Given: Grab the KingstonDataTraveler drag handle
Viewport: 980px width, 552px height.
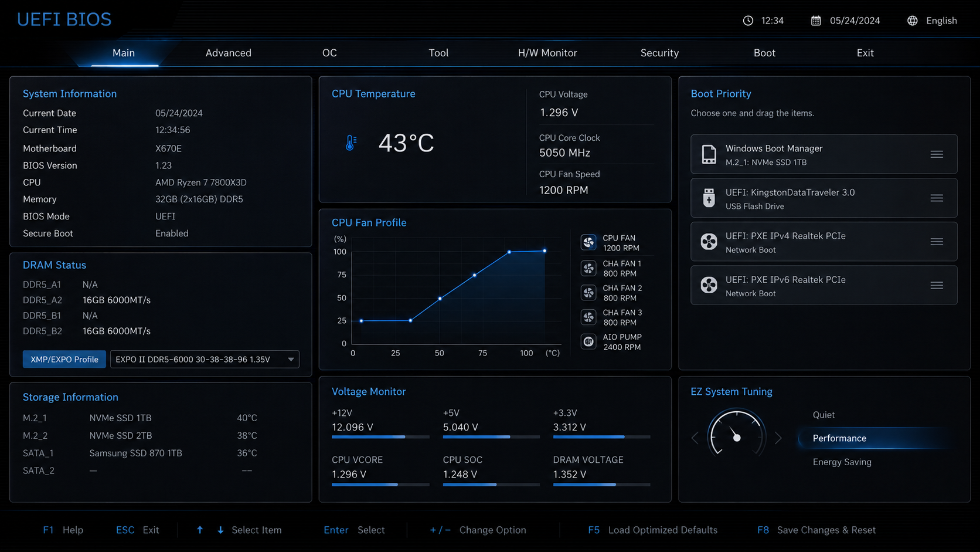Looking at the screenshot, I should [x=937, y=198].
